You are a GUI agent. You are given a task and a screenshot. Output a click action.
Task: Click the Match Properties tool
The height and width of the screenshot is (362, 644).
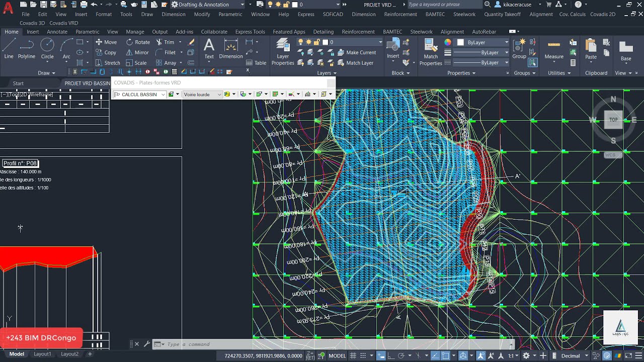(431, 52)
